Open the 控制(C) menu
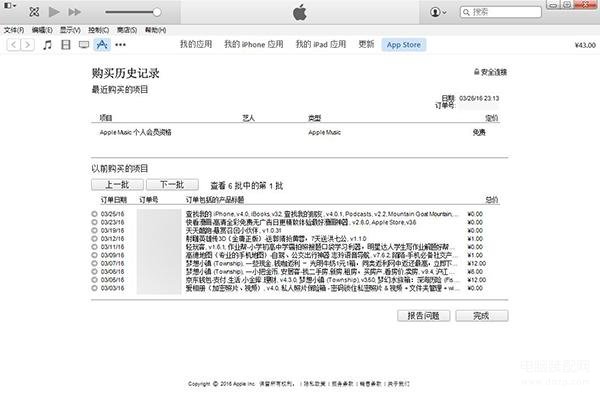Screen dimensions: 600x395 [98, 30]
